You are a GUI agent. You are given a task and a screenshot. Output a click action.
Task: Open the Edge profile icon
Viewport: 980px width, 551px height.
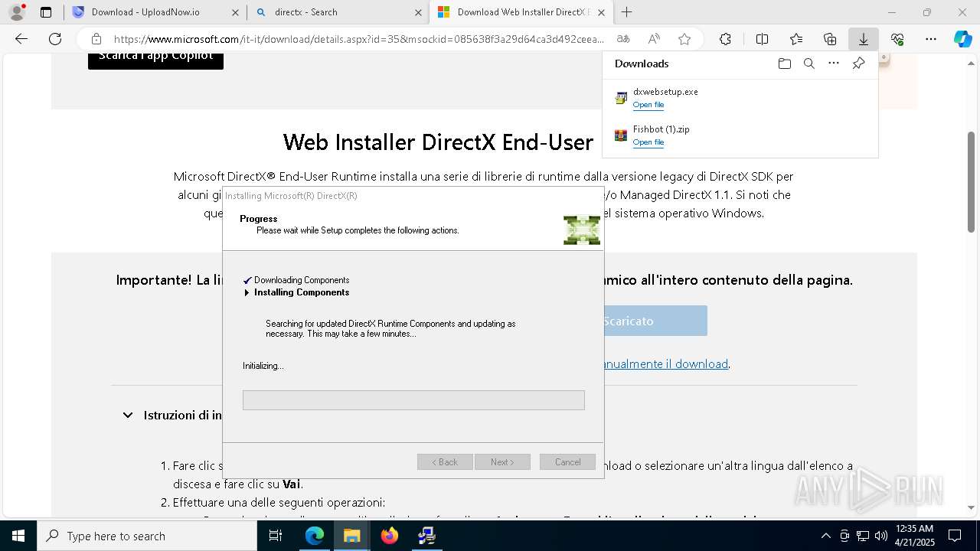point(16,12)
